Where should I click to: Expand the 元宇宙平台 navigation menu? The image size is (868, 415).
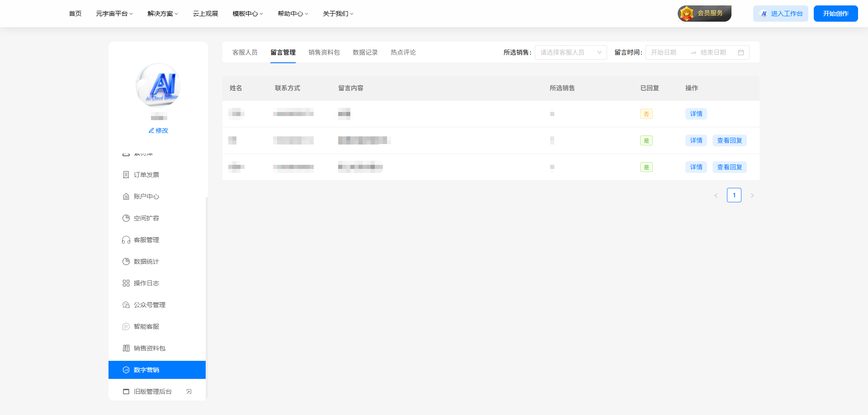click(x=114, y=14)
